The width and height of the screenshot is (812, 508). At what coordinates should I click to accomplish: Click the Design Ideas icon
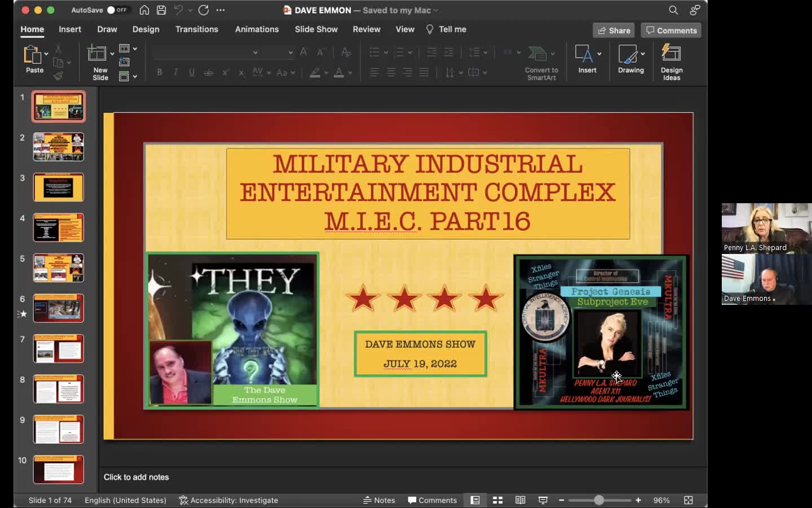click(671, 53)
